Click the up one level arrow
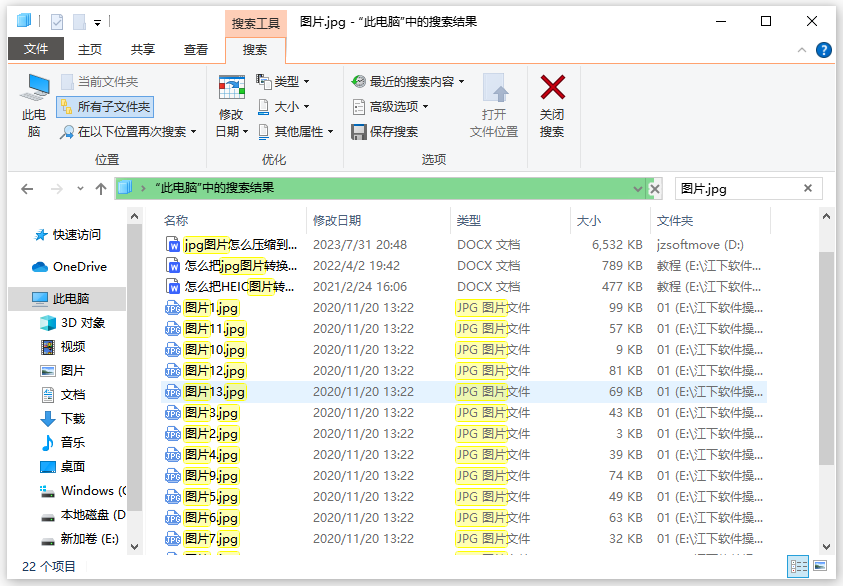This screenshot has height=586, width=843. tap(101, 189)
